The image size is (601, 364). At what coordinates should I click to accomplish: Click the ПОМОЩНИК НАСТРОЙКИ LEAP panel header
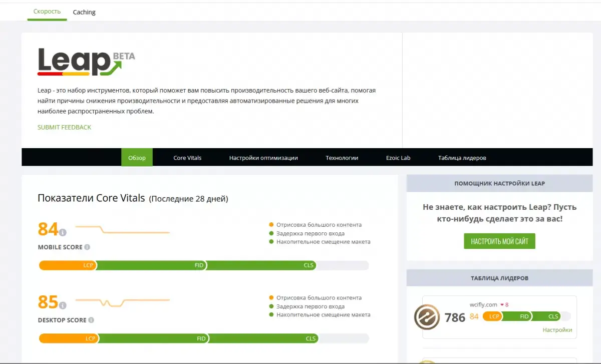[x=499, y=183]
